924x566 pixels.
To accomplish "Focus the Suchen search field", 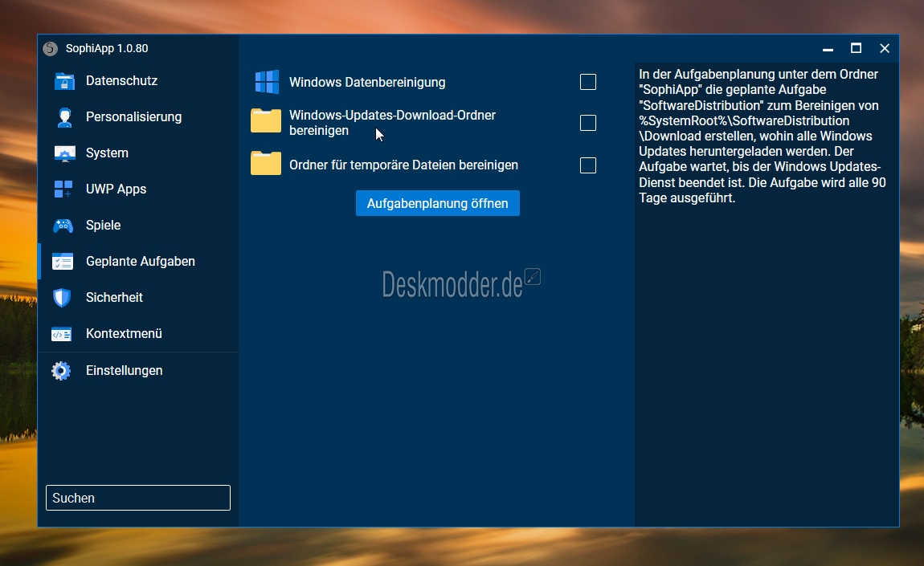I will pyautogui.click(x=138, y=498).
